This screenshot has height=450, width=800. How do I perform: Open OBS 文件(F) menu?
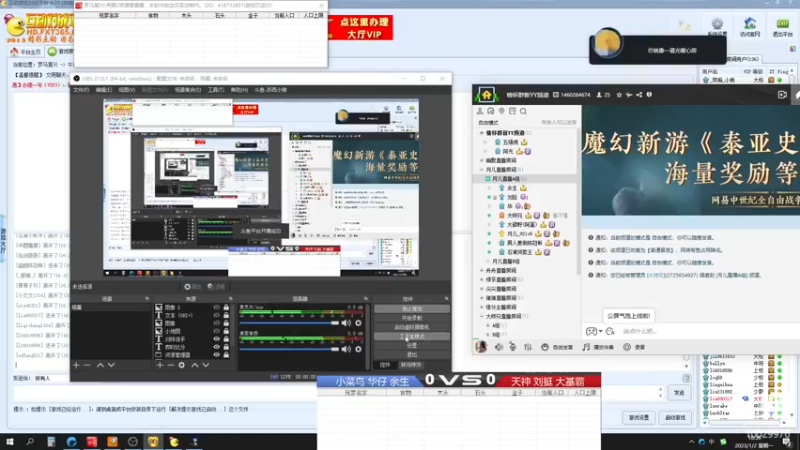pyautogui.click(x=81, y=90)
